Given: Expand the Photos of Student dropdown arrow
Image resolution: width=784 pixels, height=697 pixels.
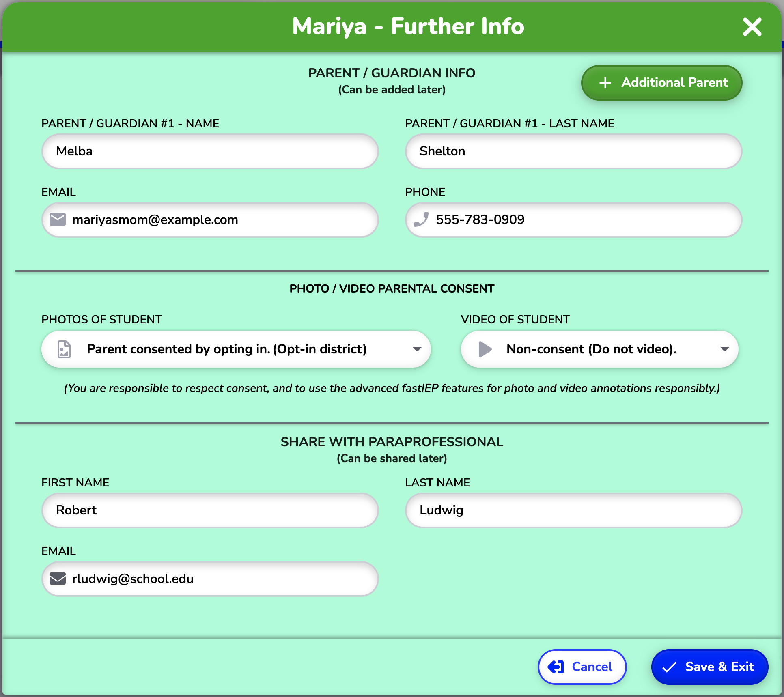Looking at the screenshot, I should point(417,349).
